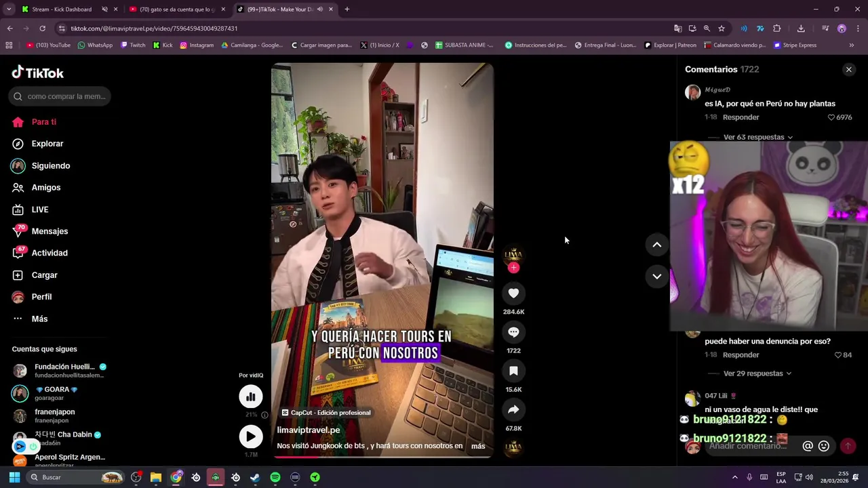Open CapCut Edición profesional tag
This screenshot has height=488, width=868.
326,413
